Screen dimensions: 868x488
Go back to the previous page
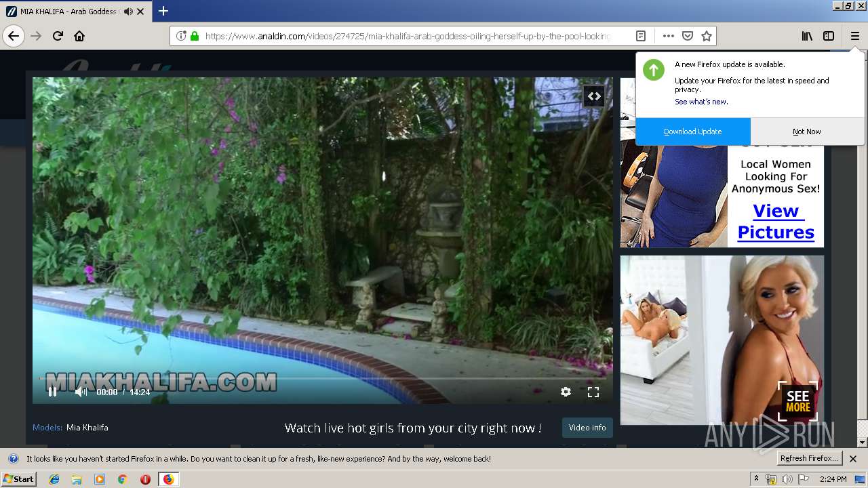[x=14, y=36]
